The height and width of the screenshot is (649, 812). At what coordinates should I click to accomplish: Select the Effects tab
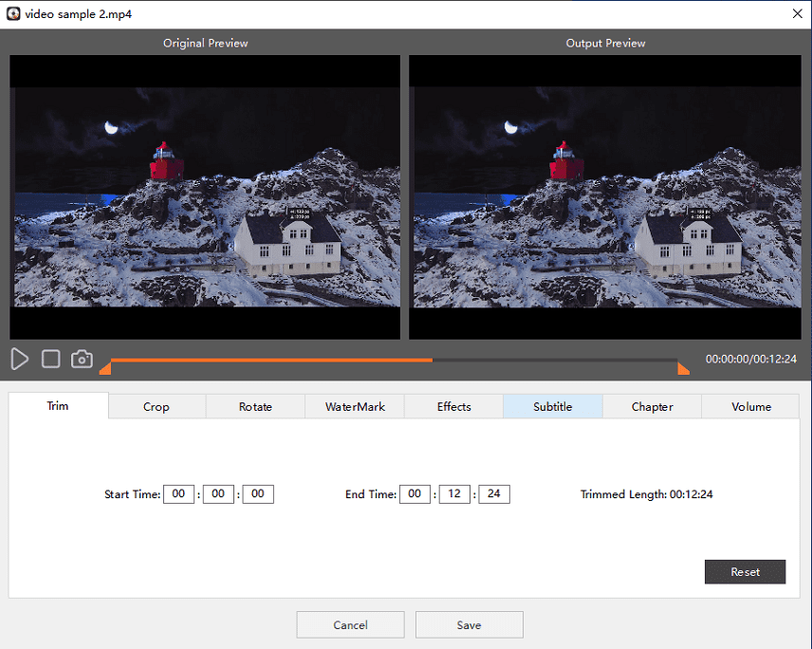[453, 406]
